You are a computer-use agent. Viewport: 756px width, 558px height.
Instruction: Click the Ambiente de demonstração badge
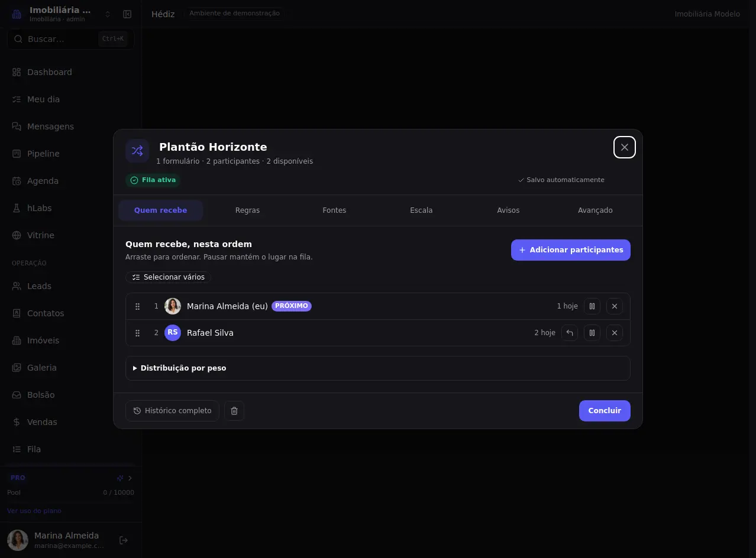point(234,14)
